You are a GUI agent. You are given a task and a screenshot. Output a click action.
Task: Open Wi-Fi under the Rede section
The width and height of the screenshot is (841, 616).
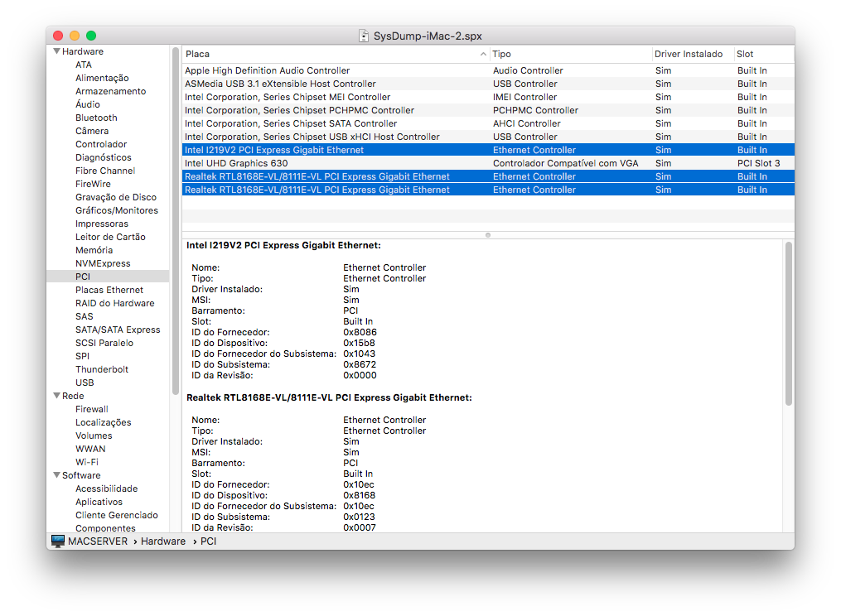[87, 462]
